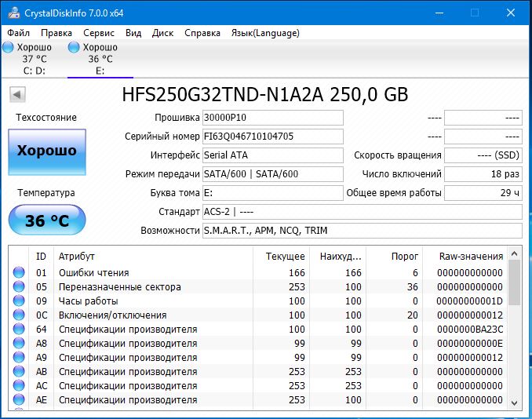Click current value 166 in row 01
The image size is (532, 419).
297,273
